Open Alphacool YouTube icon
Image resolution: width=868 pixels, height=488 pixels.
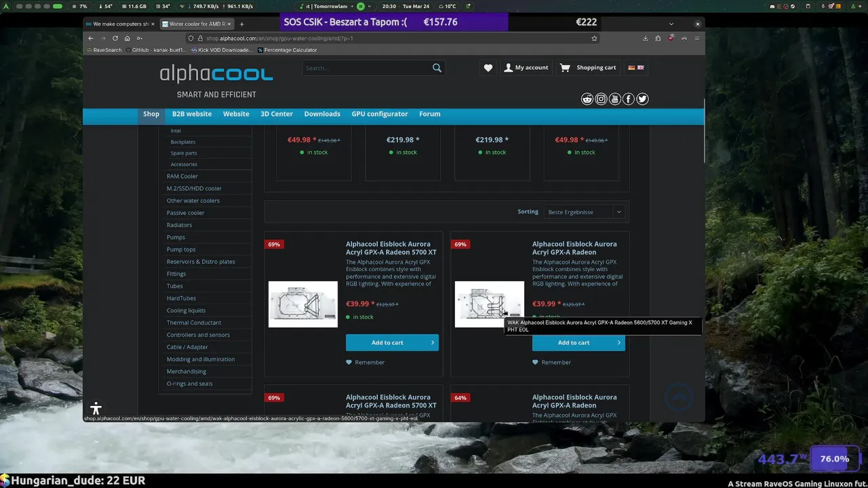point(615,99)
